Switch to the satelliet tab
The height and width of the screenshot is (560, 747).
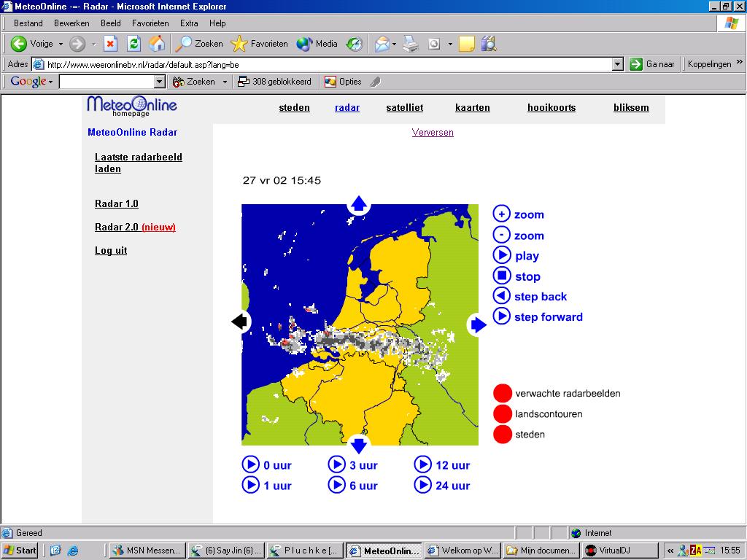[x=404, y=108]
